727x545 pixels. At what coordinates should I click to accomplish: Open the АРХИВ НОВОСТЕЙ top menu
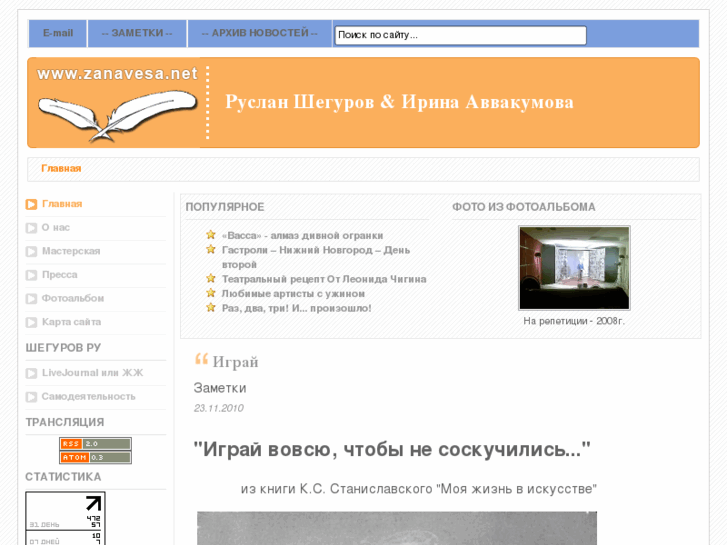259,33
